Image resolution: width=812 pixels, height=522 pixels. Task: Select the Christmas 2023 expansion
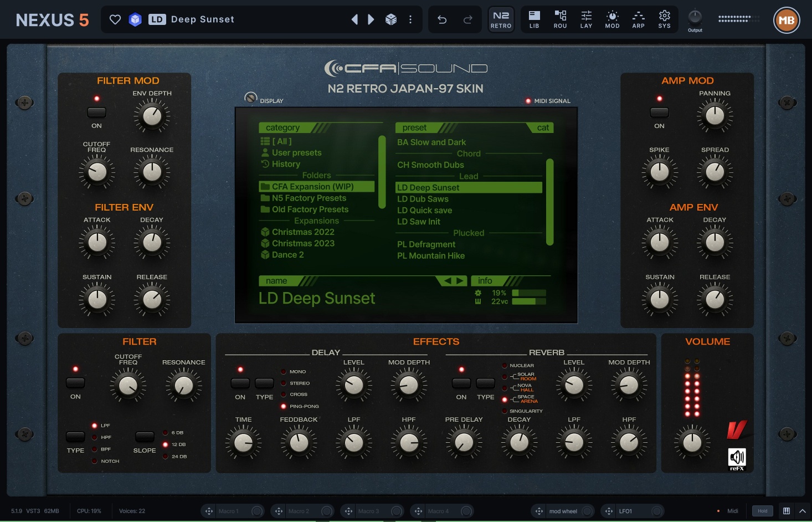pyautogui.click(x=317, y=243)
